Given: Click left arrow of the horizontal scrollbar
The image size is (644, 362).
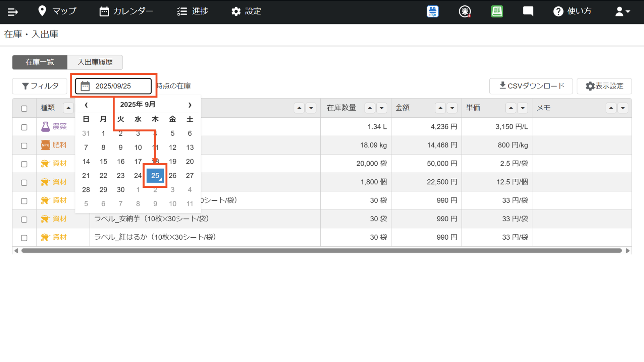Looking at the screenshot, I should point(16,251).
